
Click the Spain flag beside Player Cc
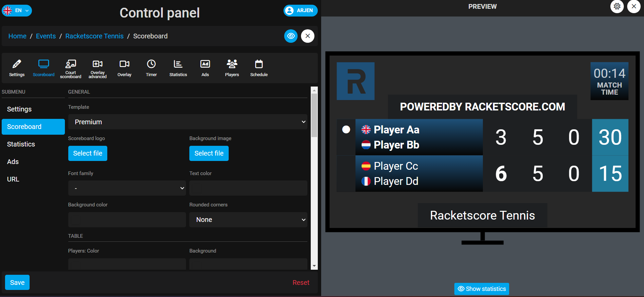(366, 166)
